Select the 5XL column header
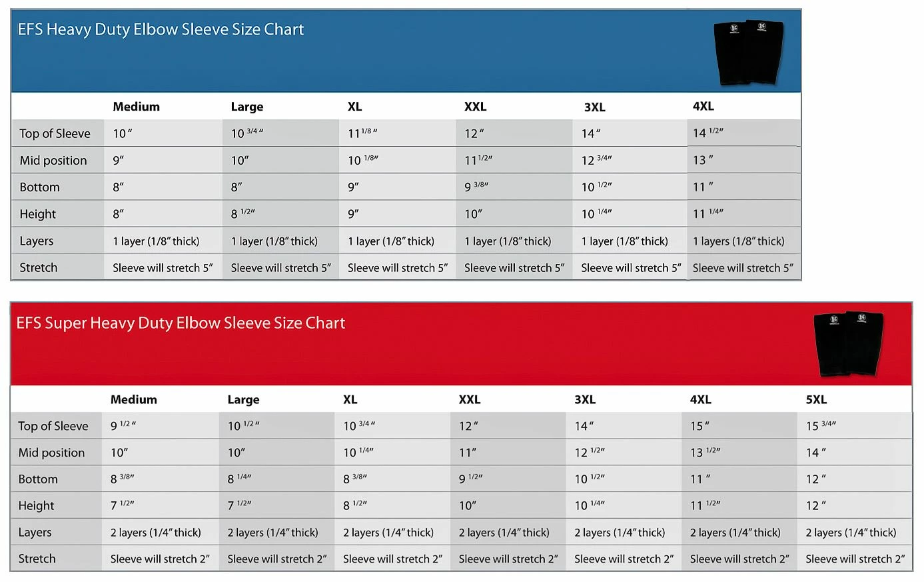 tap(816, 399)
